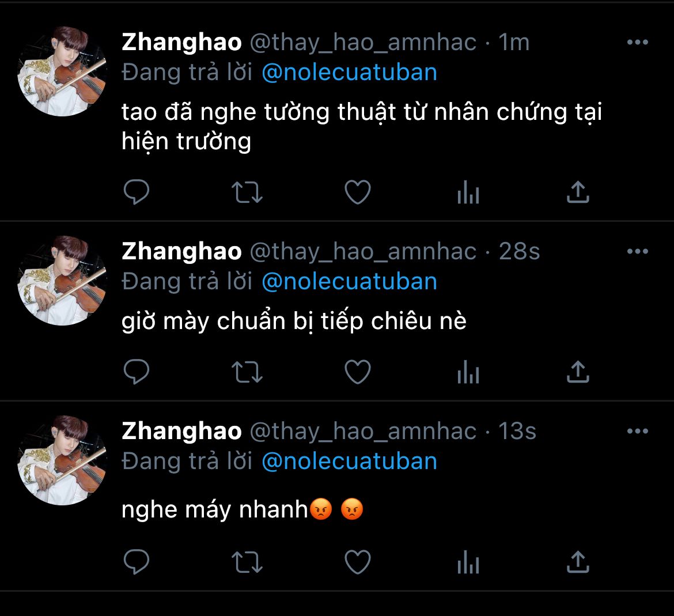This screenshot has height=616, width=674.
Task: Open Zhanghao profile name on 28s tweet
Action: (x=182, y=251)
